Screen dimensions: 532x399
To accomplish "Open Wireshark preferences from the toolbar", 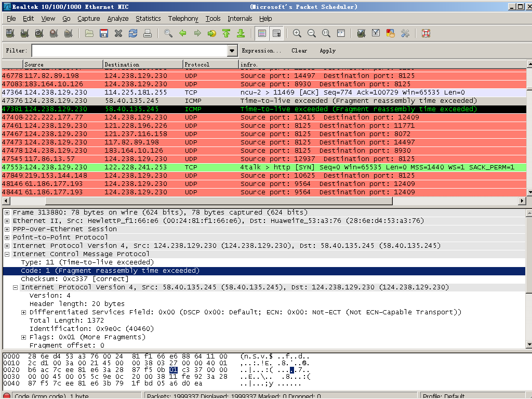I will 405,33.
